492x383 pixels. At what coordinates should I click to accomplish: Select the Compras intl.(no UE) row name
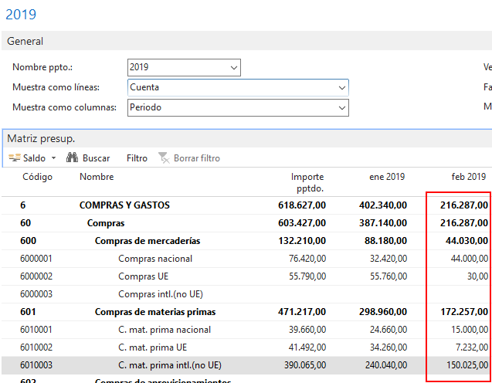pos(161,294)
